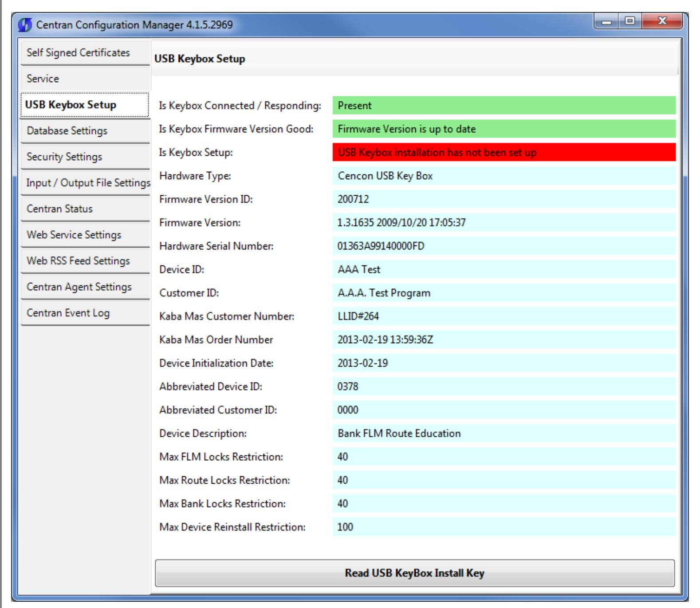Click the Is Keybox Setup label
The height and width of the screenshot is (608, 700).
tap(196, 152)
